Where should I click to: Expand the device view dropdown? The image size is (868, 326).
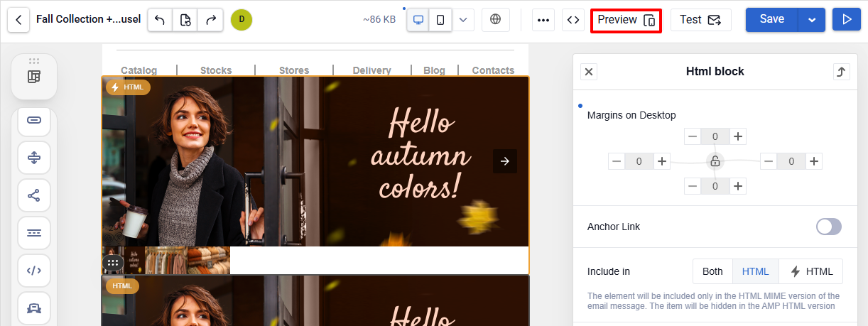click(x=463, y=20)
